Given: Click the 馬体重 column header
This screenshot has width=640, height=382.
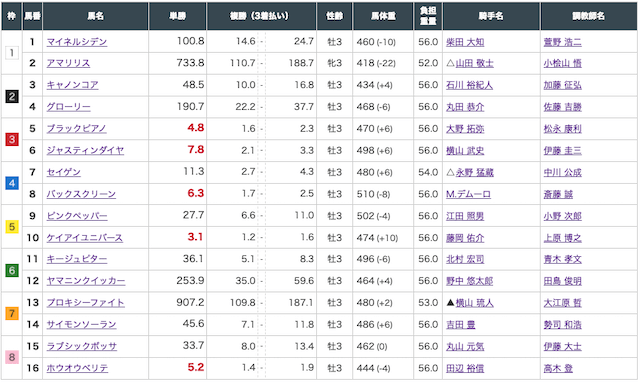Looking at the screenshot, I should (383, 16).
